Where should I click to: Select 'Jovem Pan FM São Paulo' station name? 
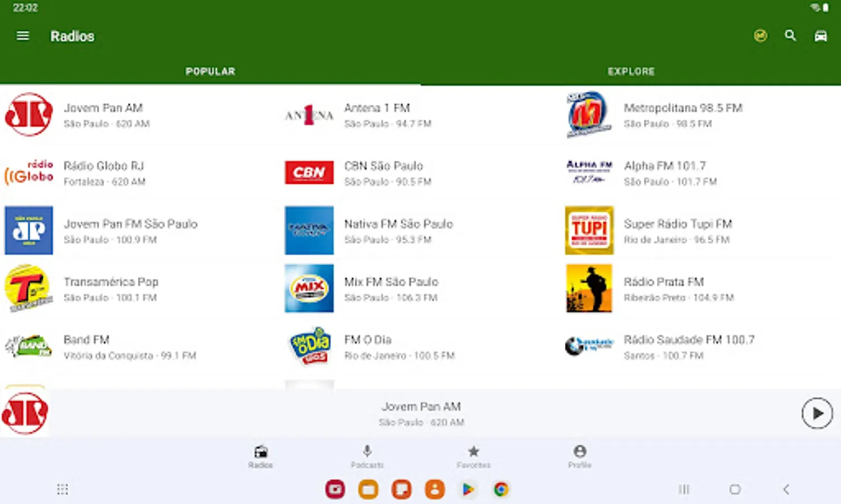tap(131, 224)
